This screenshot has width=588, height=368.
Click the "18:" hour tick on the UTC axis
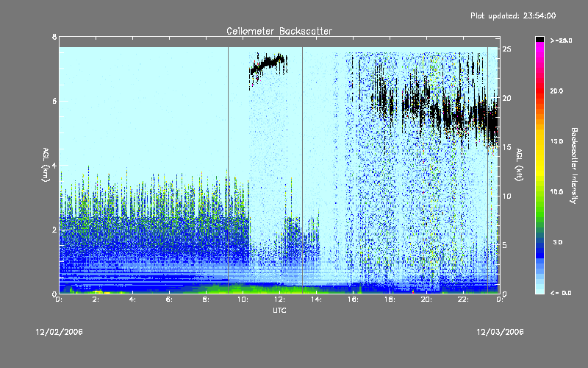tap(390, 300)
